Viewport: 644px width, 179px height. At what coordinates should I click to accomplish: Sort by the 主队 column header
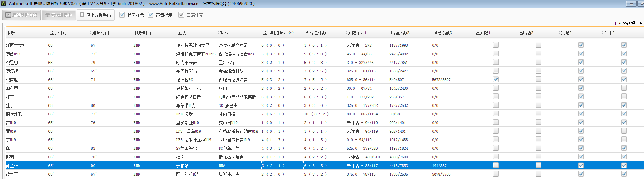182,33
